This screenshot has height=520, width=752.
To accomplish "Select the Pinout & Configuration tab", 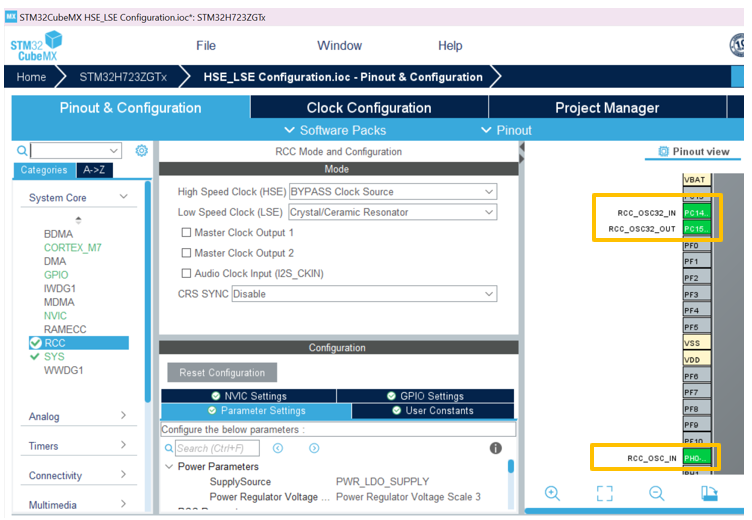I will coord(130,107).
